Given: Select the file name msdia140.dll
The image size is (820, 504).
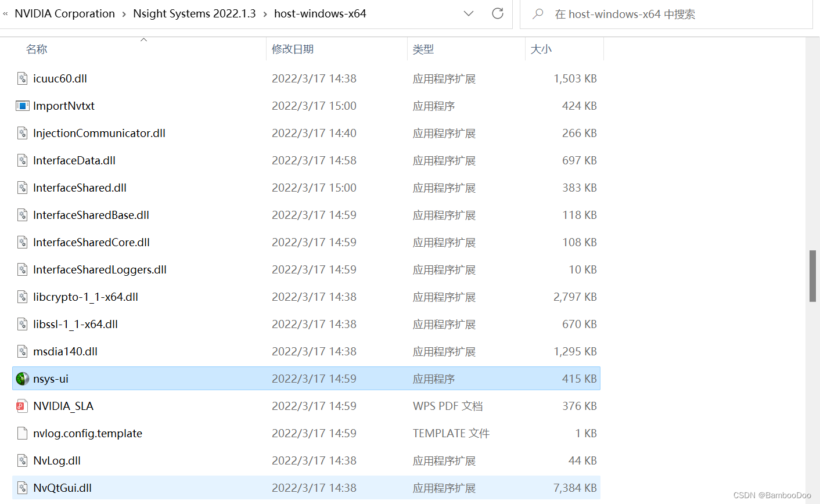Looking at the screenshot, I should point(65,351).
